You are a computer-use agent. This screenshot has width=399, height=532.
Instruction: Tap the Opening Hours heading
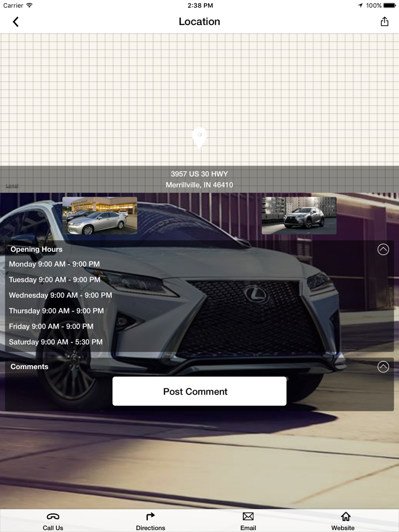(36, 249)
